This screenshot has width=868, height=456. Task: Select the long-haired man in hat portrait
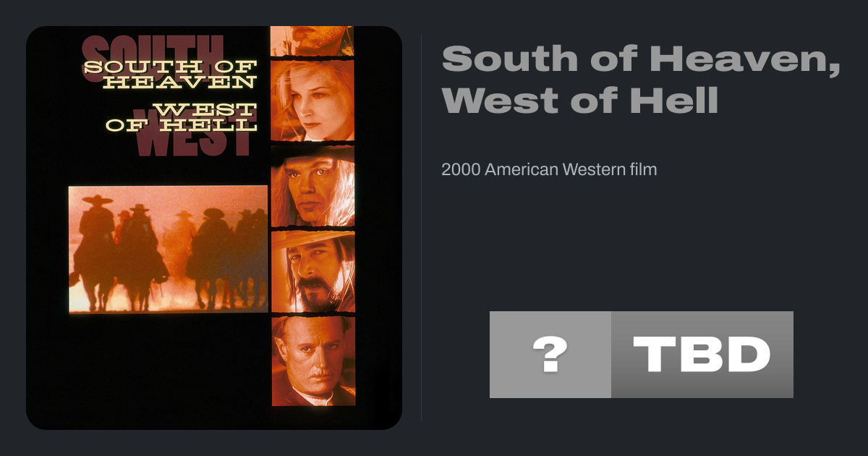312,187
